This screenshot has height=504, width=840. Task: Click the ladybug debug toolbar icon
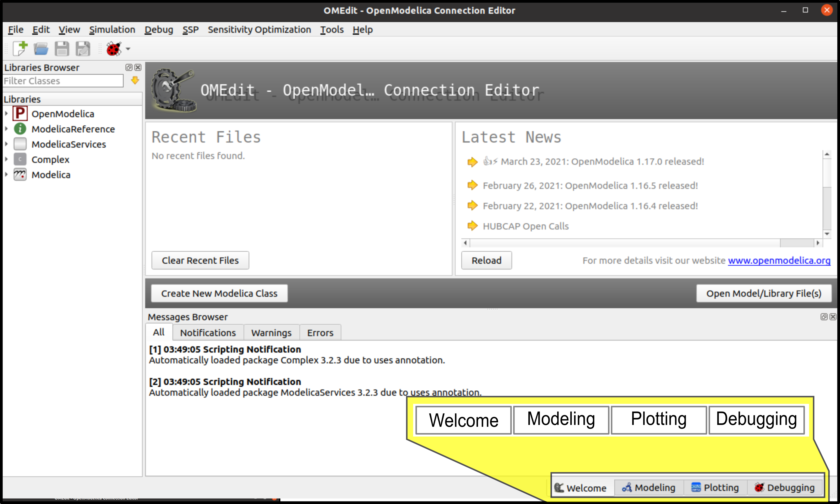click(114, 49)
